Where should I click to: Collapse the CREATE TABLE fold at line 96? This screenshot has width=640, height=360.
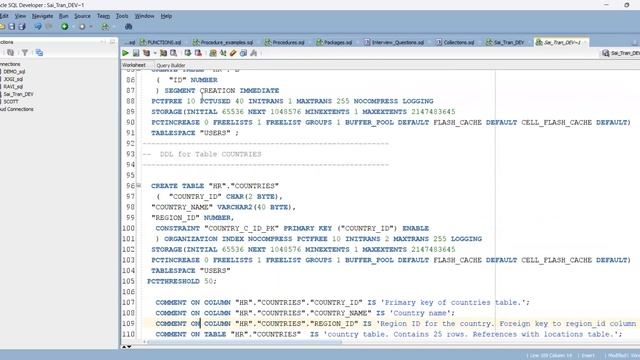pyautogui.click(x=138, y=186)
